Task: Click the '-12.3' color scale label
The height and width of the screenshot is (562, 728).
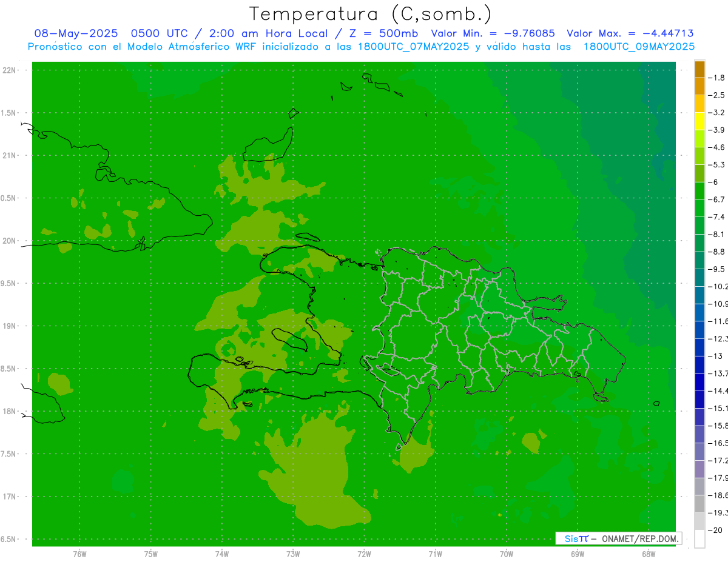Action: pos(718,339)
